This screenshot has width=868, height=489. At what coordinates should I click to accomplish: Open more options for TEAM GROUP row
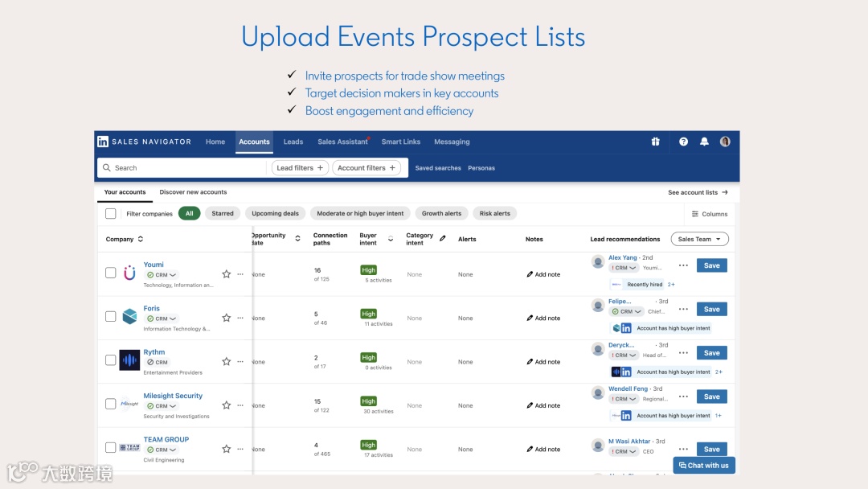pos(240,449)
